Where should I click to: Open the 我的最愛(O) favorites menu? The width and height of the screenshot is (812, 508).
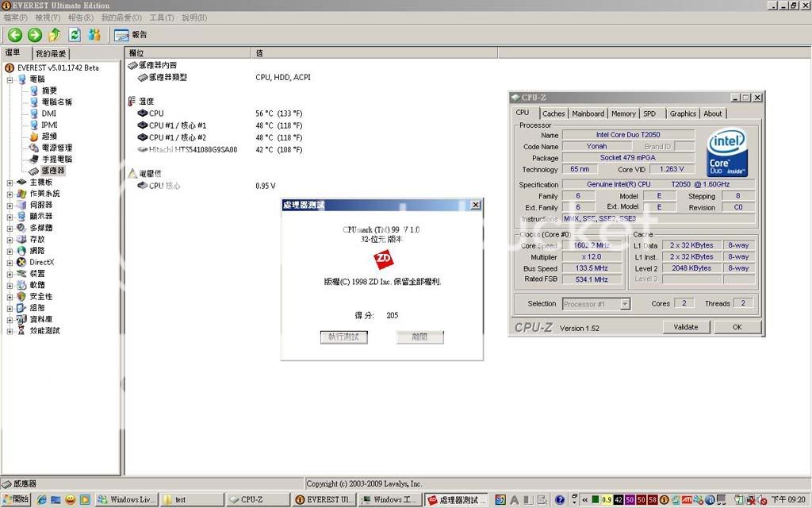click(121, 17)
